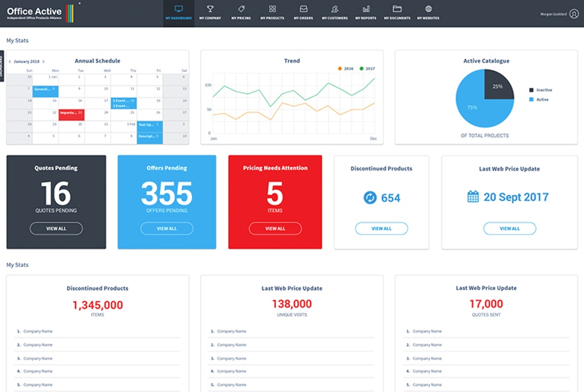The image size is (584, 392).
Task: Open My Websites globe icon
Action: (x=428, y=9)
